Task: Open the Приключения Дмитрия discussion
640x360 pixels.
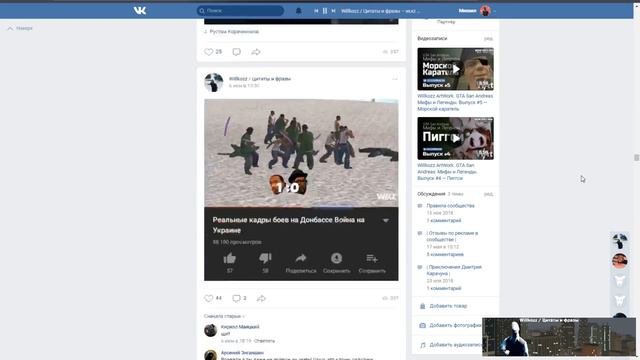Action: coord(454,270)
